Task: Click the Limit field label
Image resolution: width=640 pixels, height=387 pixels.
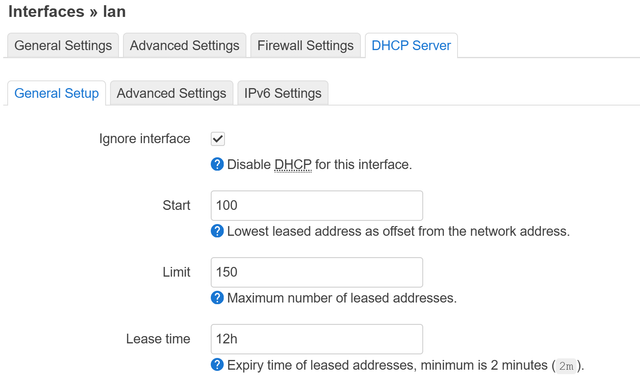Action: click(x=176, y=272)
